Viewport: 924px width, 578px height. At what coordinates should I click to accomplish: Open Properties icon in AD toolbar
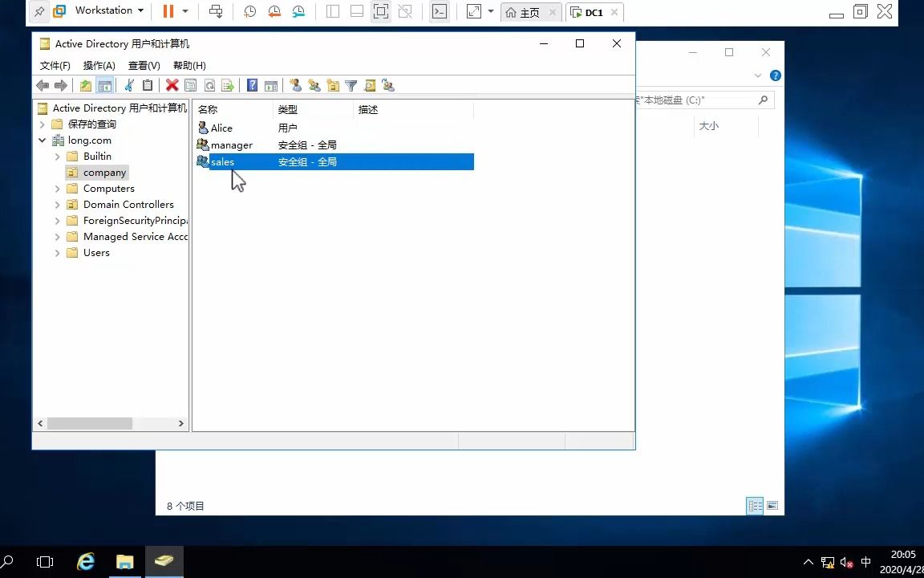(x=190, y=86)
